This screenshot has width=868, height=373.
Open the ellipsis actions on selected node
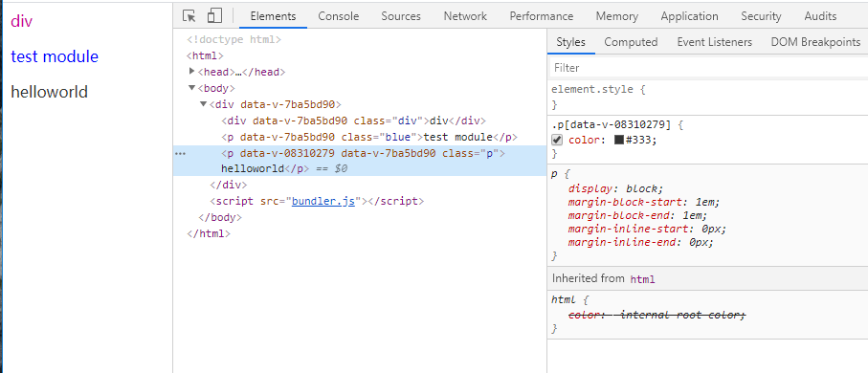coord(181,153)
